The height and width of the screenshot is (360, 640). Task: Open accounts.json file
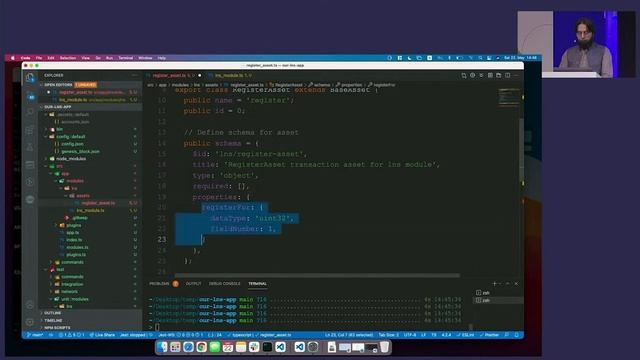pyautogui.click(x=76, y=122)
